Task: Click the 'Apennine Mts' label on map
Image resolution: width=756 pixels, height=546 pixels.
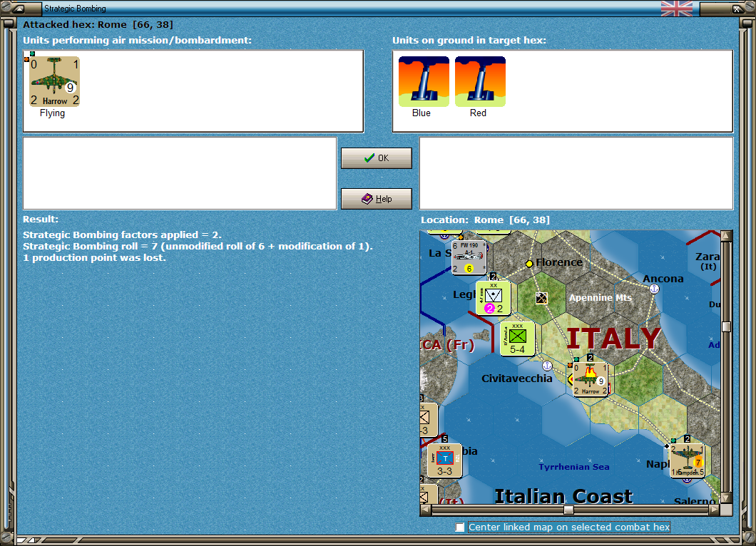Action: (x=600, y=298)
